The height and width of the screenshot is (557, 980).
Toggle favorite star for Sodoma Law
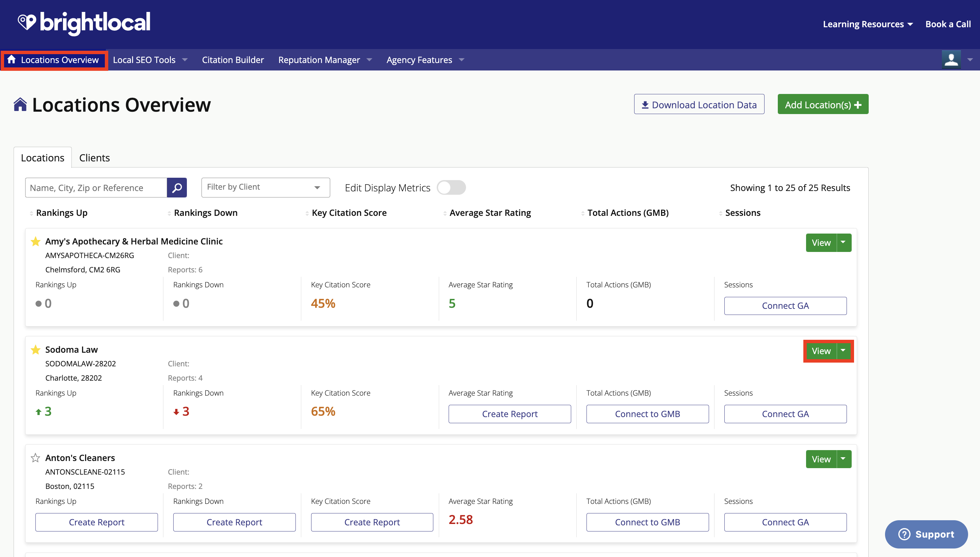pyautogui.click(x=35, y=350)
